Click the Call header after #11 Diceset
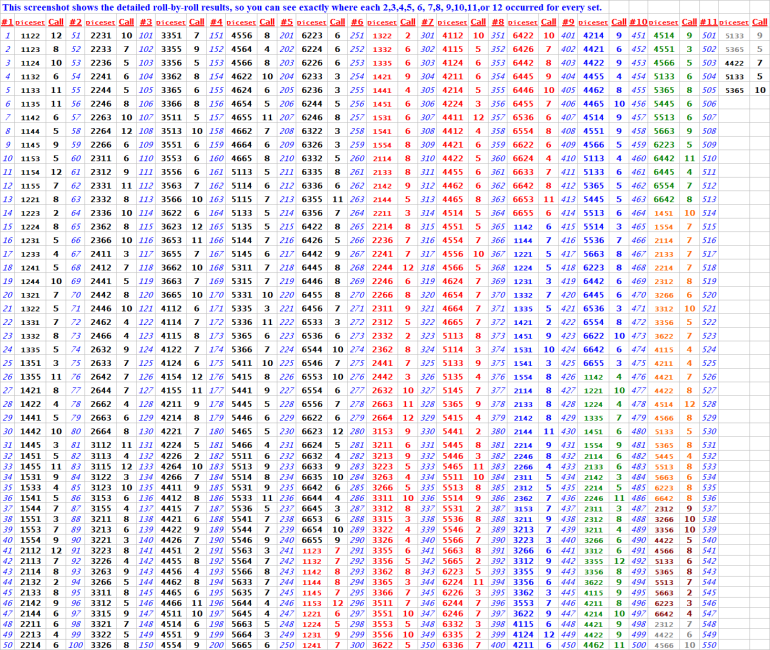Screen dimensions: 770x650 [x=759, y=20]
